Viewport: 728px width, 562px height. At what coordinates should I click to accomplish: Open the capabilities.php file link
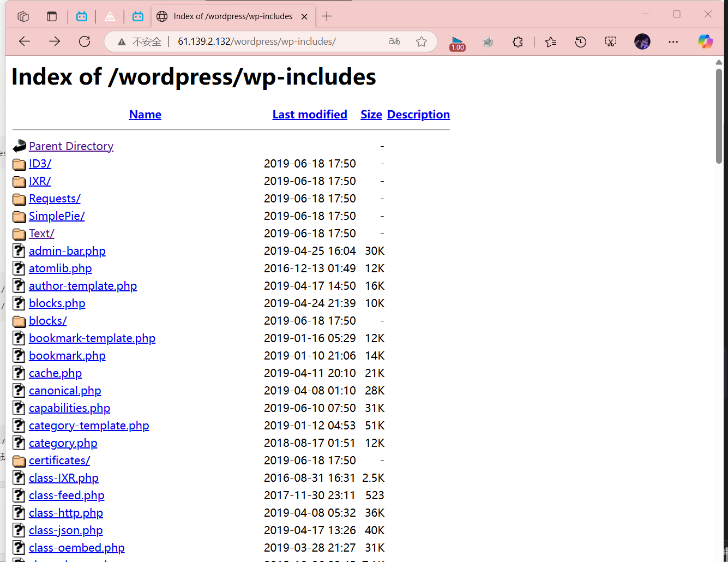[69, 408]
